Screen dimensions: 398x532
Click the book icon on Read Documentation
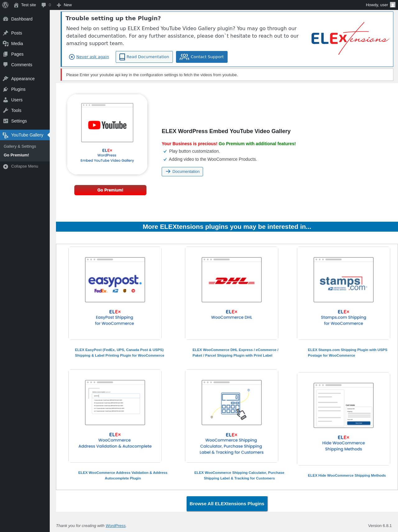122,57
